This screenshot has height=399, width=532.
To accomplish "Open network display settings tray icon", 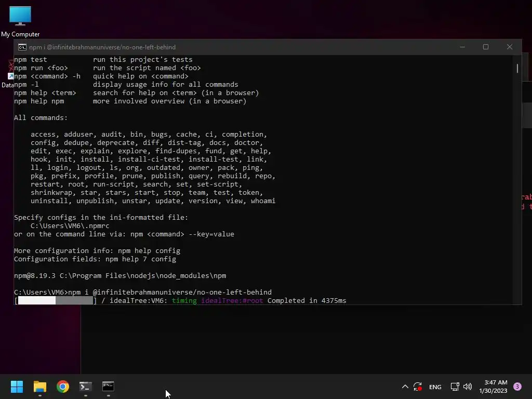I will [x=455, y=387].
